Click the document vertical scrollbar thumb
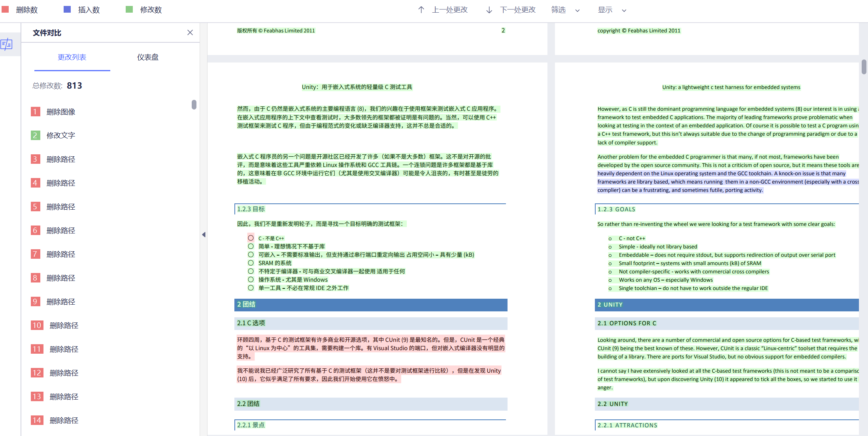This screenshot has width=868, height=436. (864, 66)
